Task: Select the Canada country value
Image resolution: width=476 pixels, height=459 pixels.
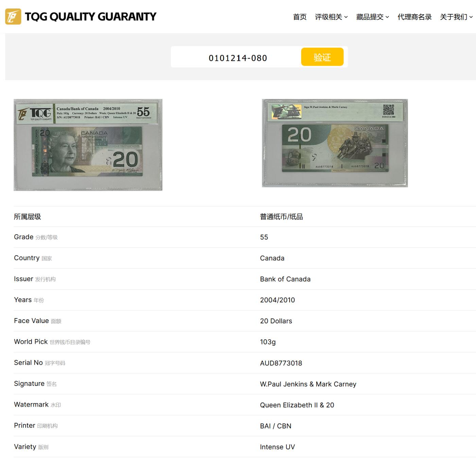Action: coord(272,258)
